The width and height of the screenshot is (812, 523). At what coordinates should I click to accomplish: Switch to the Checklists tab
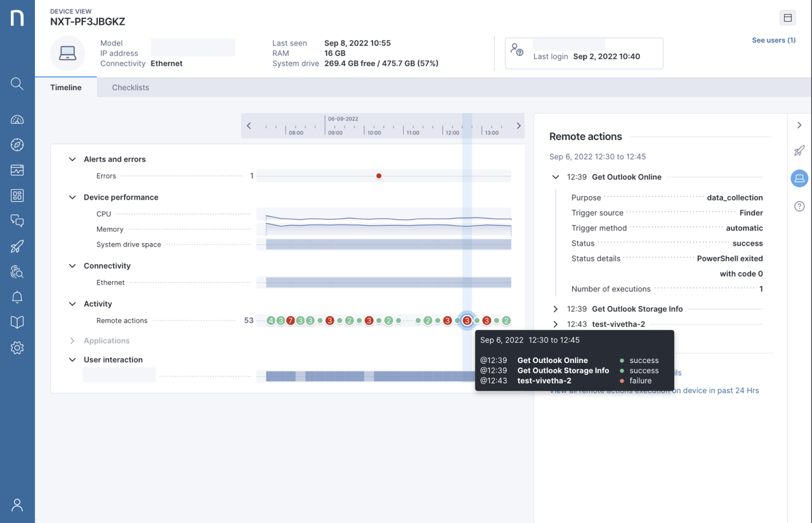click(x=130, y=87)
